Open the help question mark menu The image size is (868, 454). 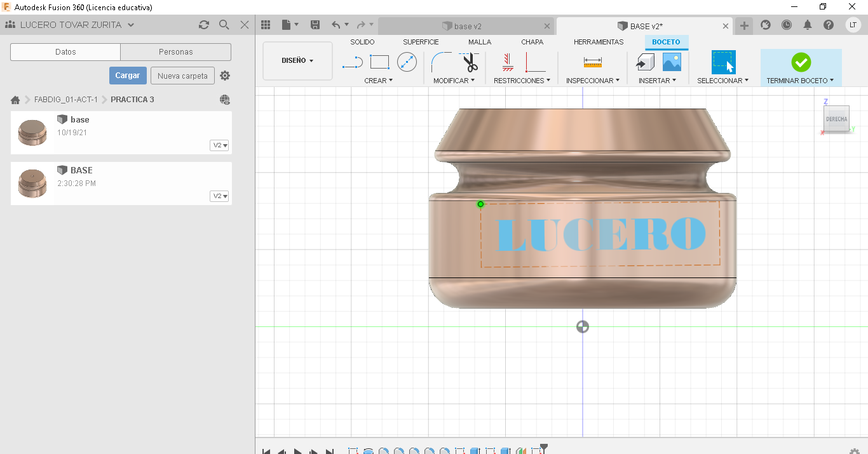829,25
